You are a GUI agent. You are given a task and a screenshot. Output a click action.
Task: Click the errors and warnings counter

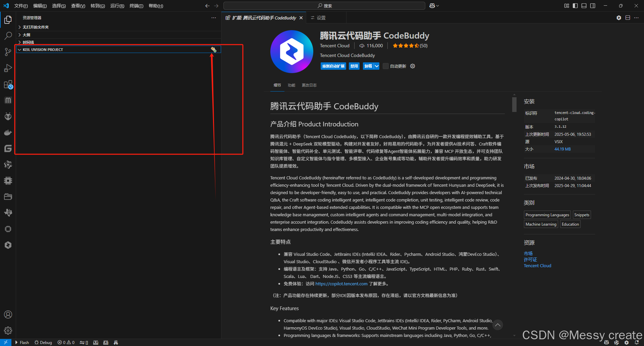[66, 342]
